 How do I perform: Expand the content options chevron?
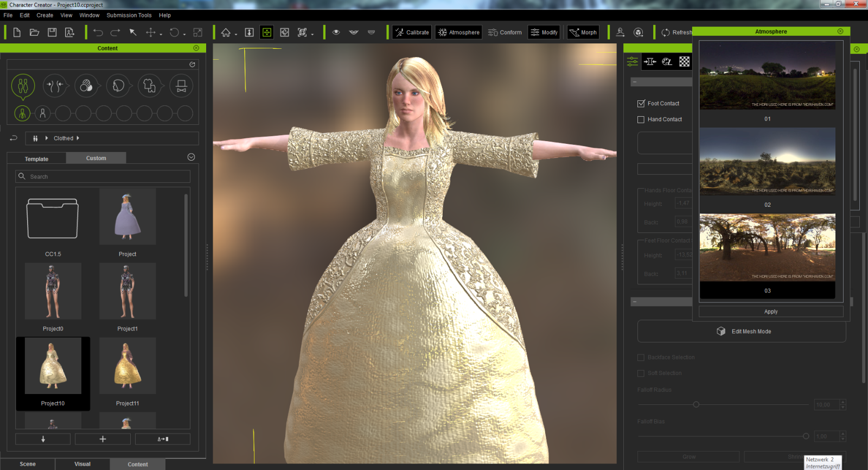[191, 157]
